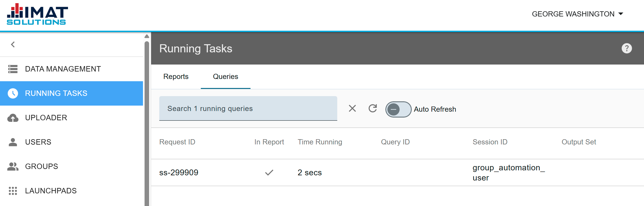Click the Running Tasks page title
Screen dimensions: 644x206
[x=196, y=49]
